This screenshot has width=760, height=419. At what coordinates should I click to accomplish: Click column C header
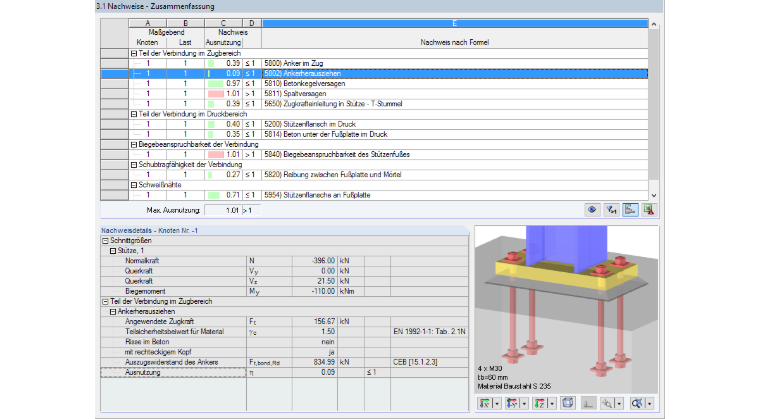pyautogui.click(x=223, y=23)
